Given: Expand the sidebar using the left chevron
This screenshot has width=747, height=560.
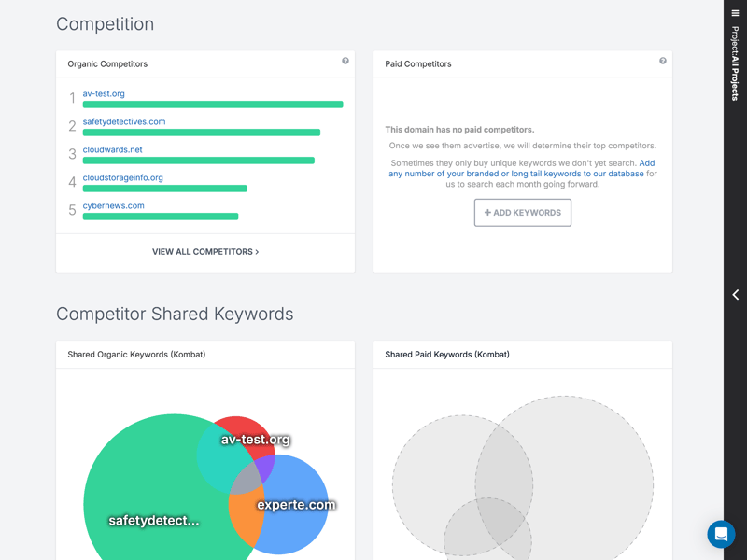Looking at the screenshot, I should (x=735, y=295).
